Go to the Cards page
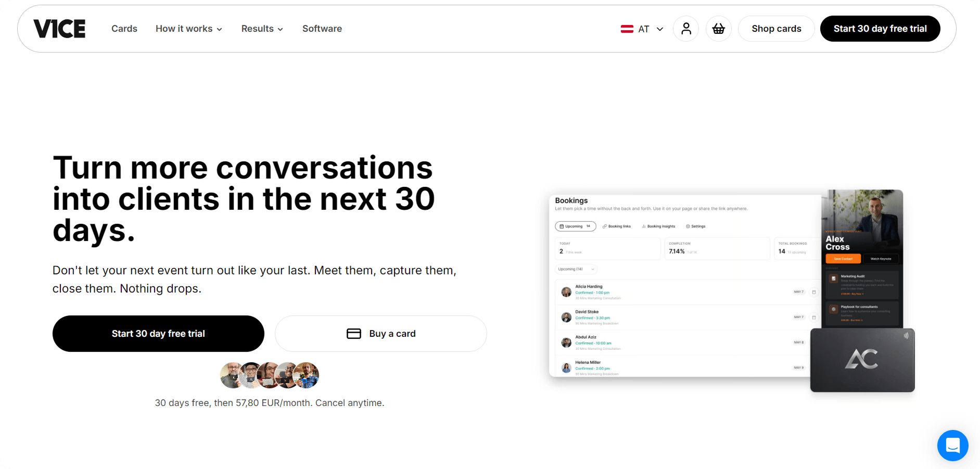The height and width of the screenshot is (469, 980). pos(124,29)
